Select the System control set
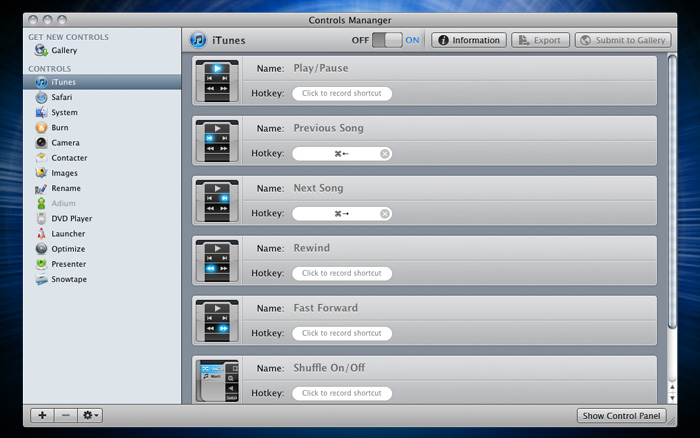The image size is (700, 438). [x=102, y=113]
